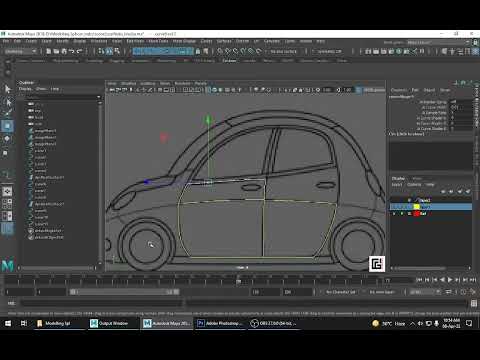Viewport: 480px width, 360px height.
Task: Toggle the R display type of Ref layer
Action: coord(409,213)
